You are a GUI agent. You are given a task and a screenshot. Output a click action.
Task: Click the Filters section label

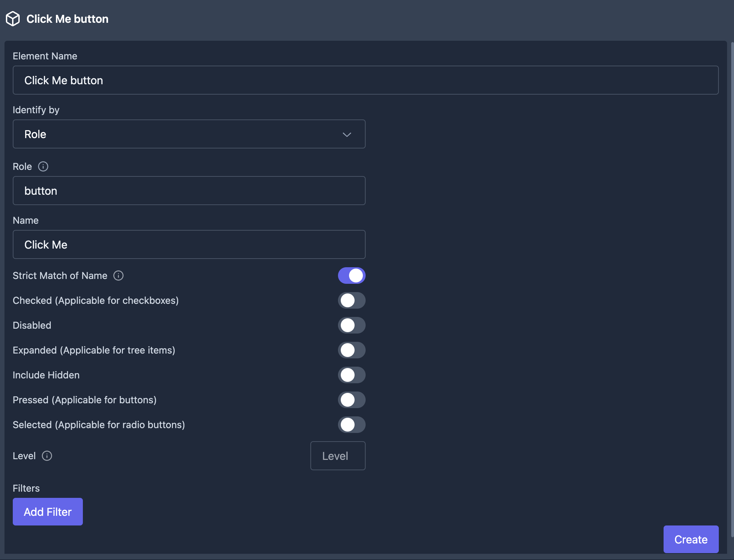point(26,488)
